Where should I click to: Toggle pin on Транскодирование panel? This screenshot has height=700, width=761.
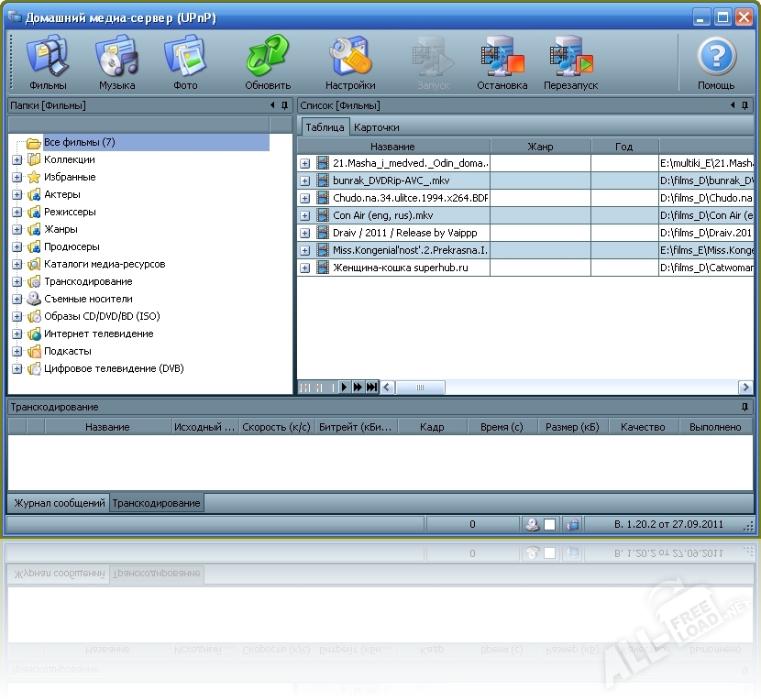point(744,407)
